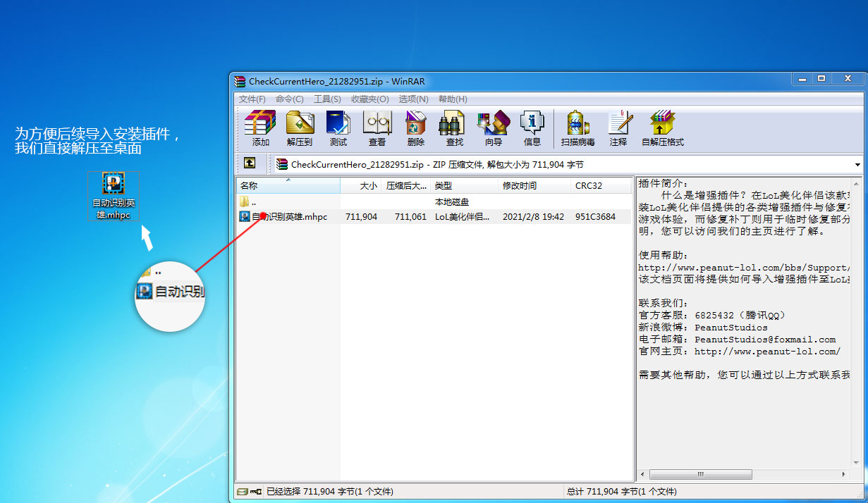
Task: Click the mhpc file icon in list
Action: (245, 217)
